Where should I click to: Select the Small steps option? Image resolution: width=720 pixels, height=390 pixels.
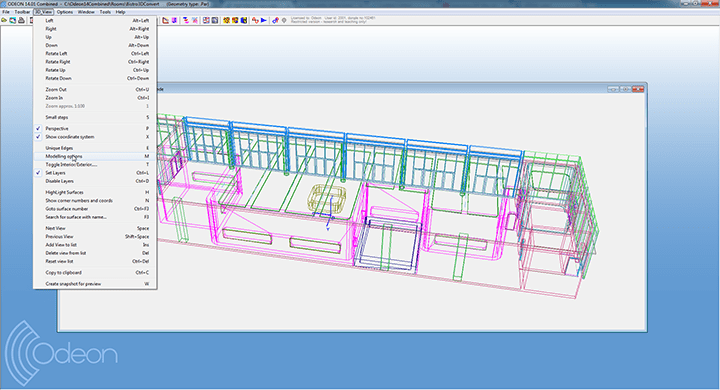(x=95, y=118)
